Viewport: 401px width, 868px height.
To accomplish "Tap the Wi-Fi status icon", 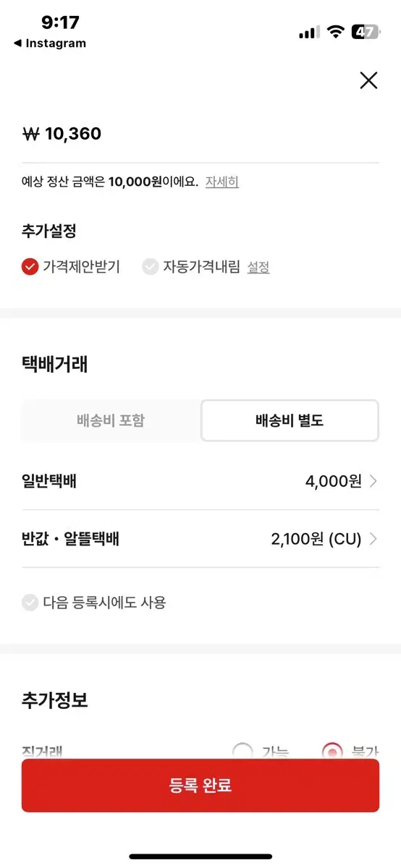I will (334, 32).
